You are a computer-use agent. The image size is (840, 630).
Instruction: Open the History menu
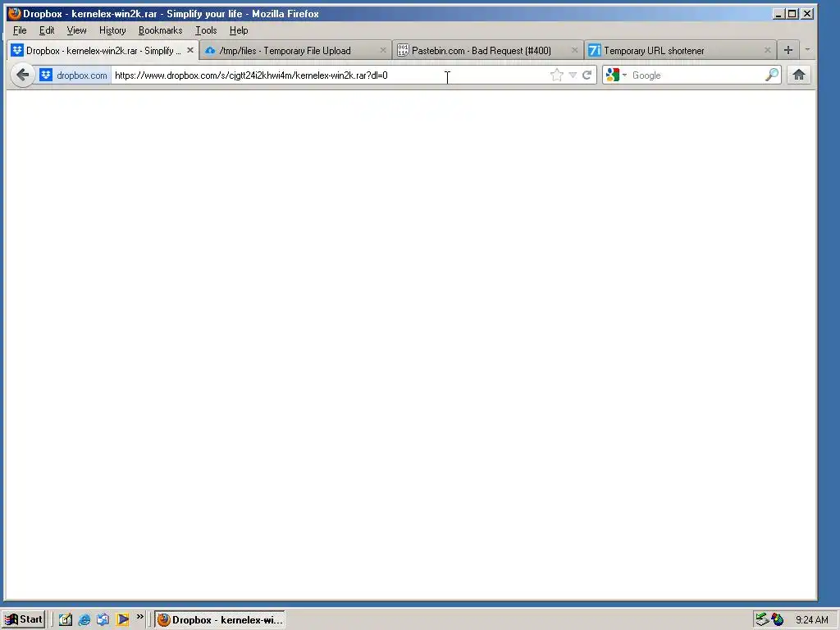click(112, 30)
